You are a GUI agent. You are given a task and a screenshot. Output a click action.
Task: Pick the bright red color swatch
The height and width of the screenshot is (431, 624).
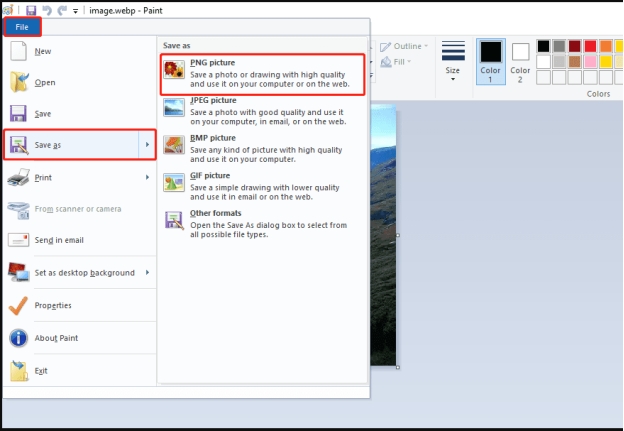(x=590, y=46)
